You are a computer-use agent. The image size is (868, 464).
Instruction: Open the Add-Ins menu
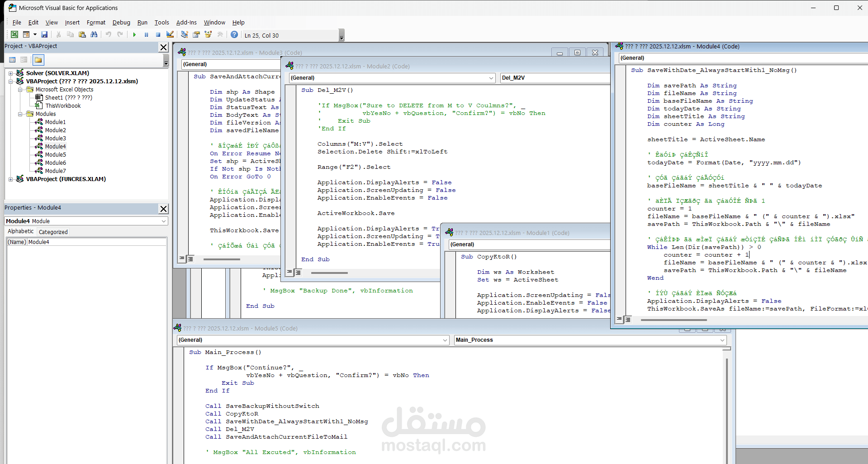pos(186,22)
